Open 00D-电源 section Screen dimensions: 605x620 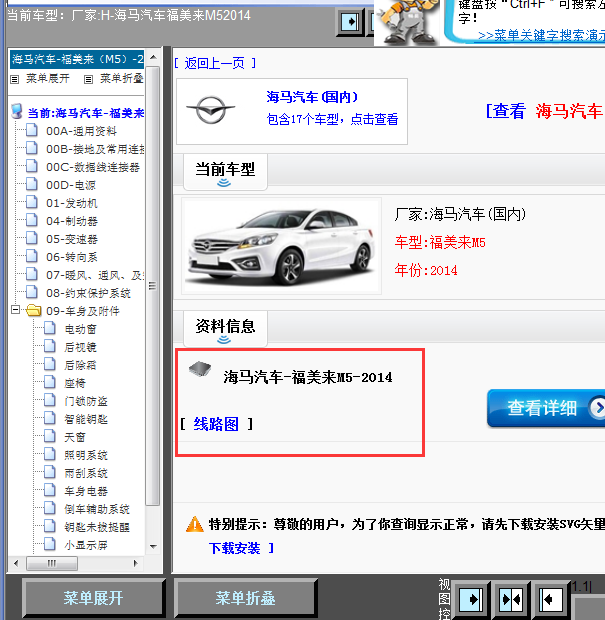pyautogui.click(x=71, y=185)
